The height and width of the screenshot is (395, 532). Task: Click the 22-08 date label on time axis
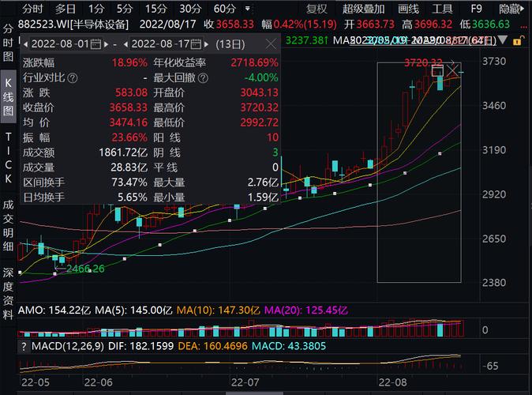(392, 382)
